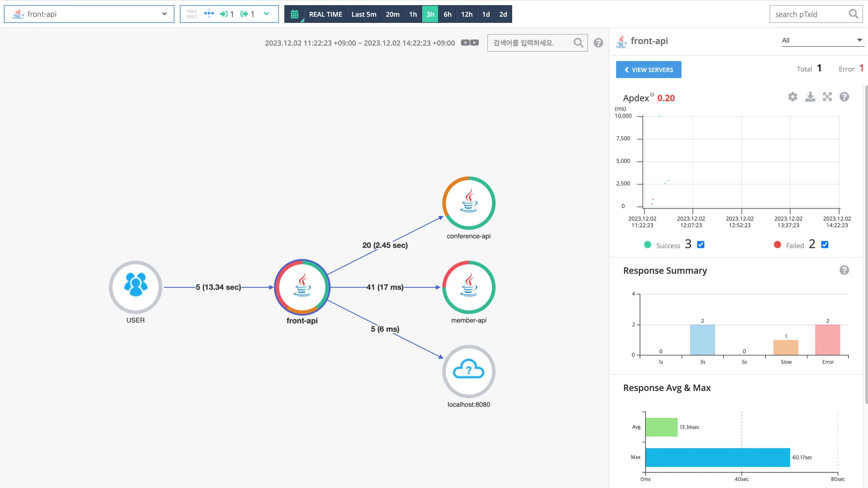Screen dimensions: 868x488
Task: Expand the scatter chart to fullscreen
Action: click(x=827, y=97)
